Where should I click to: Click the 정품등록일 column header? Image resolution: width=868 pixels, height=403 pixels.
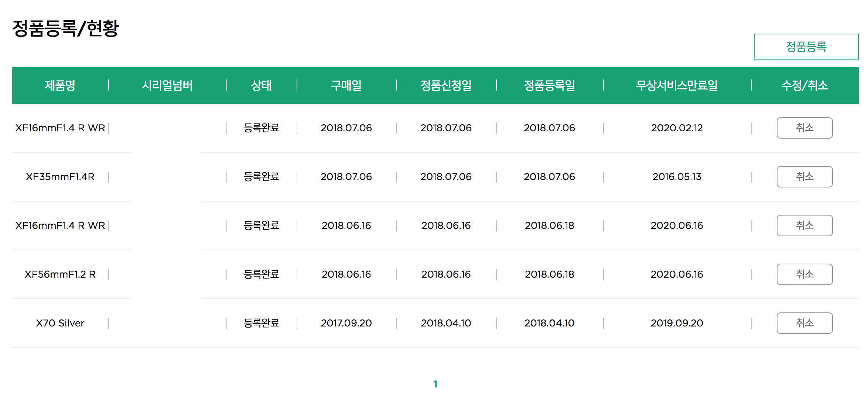pyautogui.click(x=549, y=85)
